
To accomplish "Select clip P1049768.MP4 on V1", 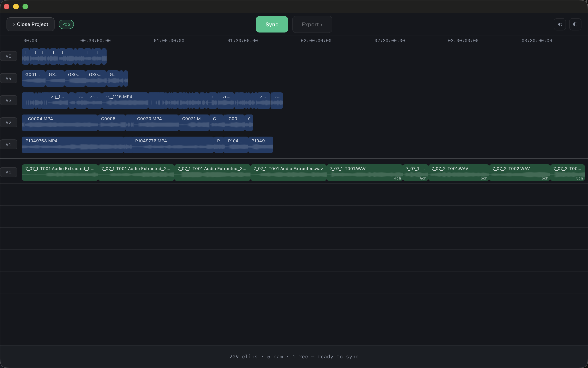I will point(73,145).
